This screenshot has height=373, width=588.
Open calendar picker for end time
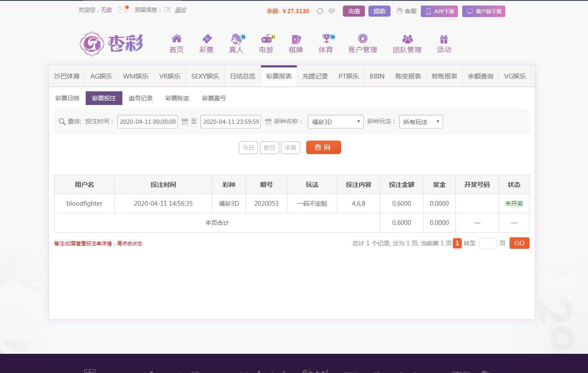point(268,122)
